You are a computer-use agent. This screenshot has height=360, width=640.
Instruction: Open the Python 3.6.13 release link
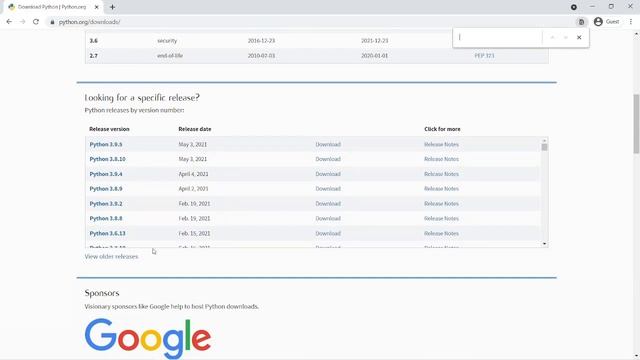107,233
